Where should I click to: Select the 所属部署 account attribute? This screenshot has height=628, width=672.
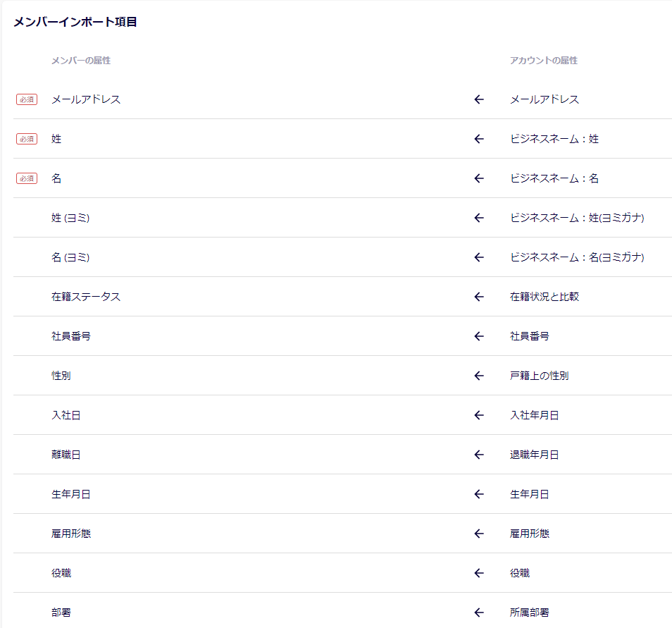[529, 612]
